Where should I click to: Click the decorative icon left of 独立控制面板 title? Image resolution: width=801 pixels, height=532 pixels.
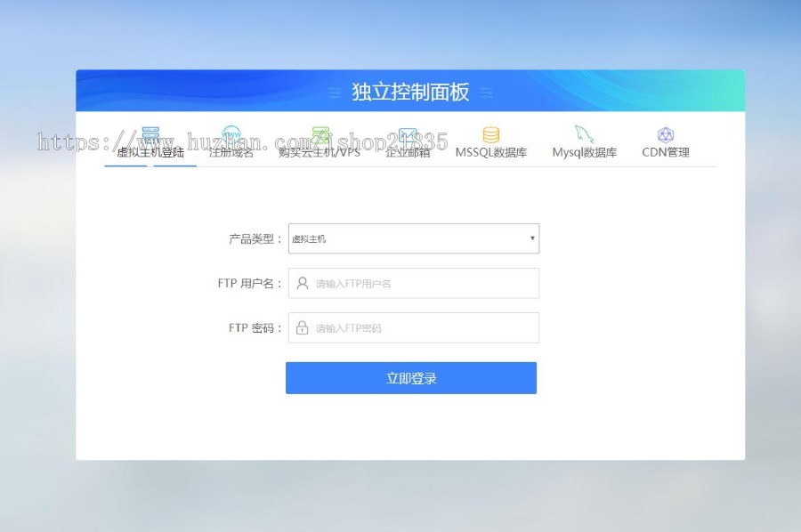pos(335,92)
